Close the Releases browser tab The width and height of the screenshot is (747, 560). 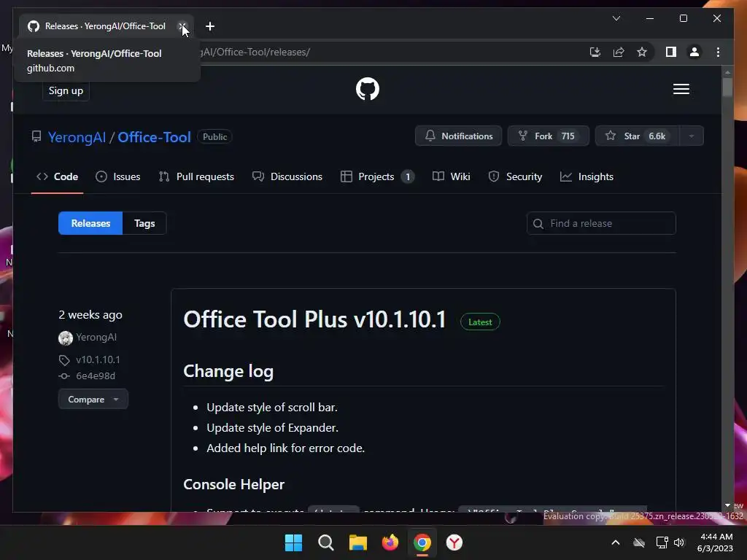182,26
